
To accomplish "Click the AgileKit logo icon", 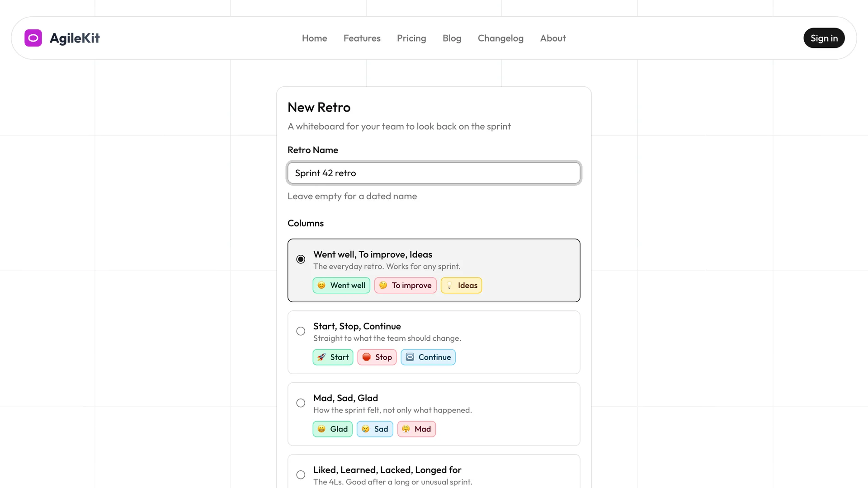I will 33,38.
